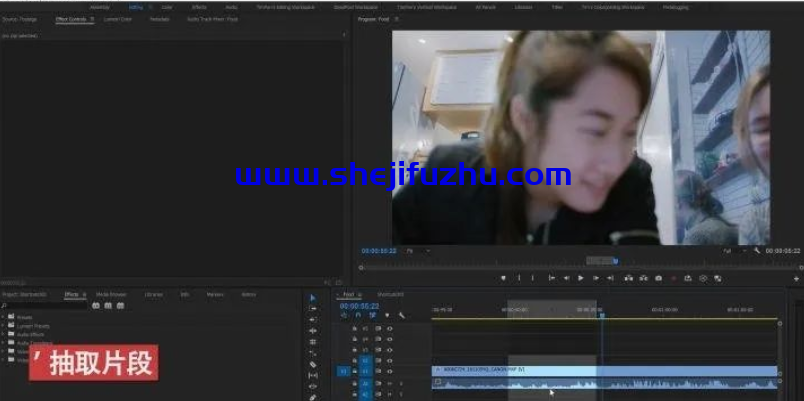This screenshot has height=401, width=804.
Task: Open timeline display settings wrench
Action: tap(401, 315)
